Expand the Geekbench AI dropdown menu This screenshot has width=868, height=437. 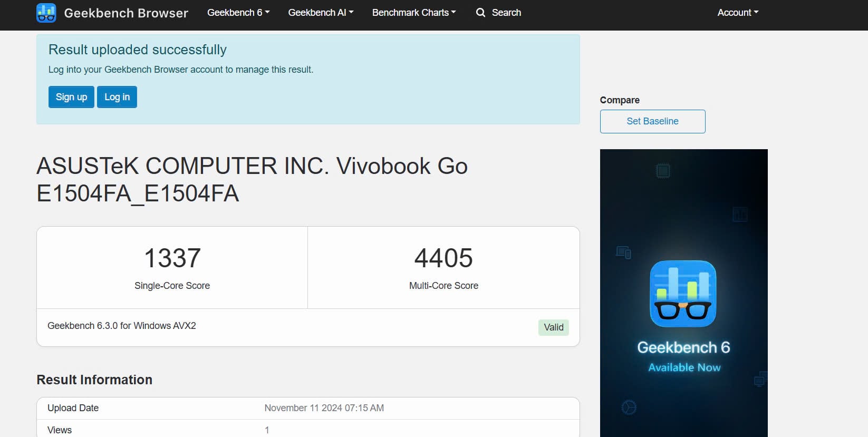[321, 13]
